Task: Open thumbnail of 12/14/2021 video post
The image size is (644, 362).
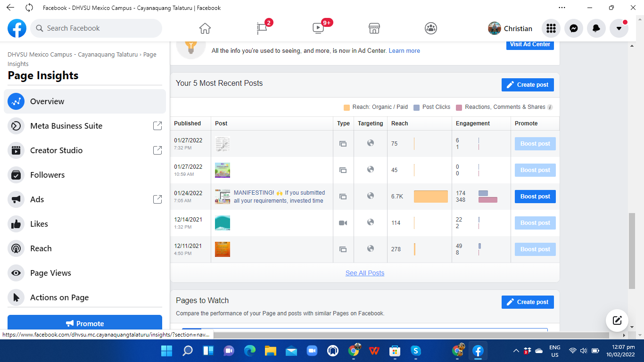Action: coord(223,223)
